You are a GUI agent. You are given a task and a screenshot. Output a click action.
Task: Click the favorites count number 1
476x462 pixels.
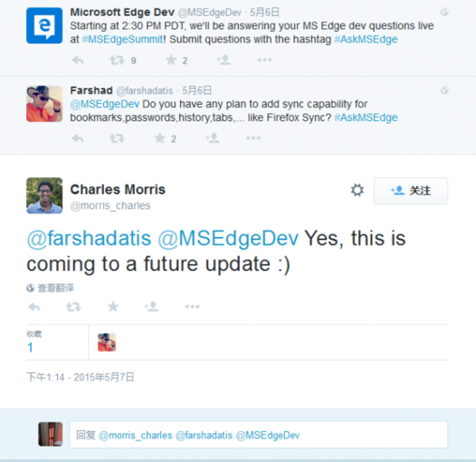coord(29,347)
